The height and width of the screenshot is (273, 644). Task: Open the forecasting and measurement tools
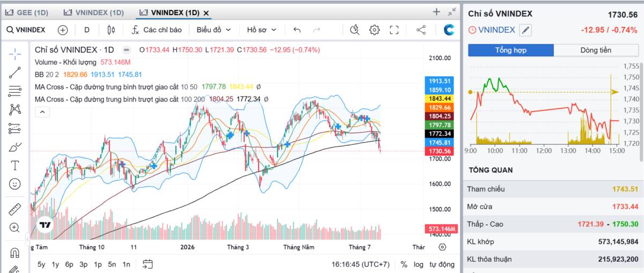[14, 128]
